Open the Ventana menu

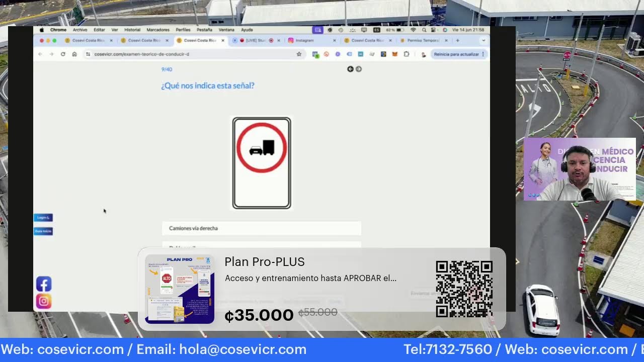tap(226, 30)
